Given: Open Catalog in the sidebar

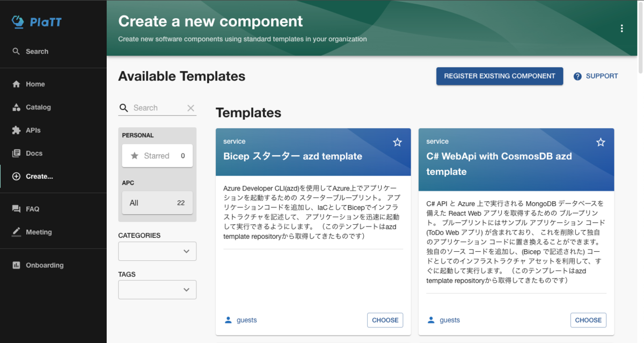Looking at the screenshot, I should tap(53, 107).
